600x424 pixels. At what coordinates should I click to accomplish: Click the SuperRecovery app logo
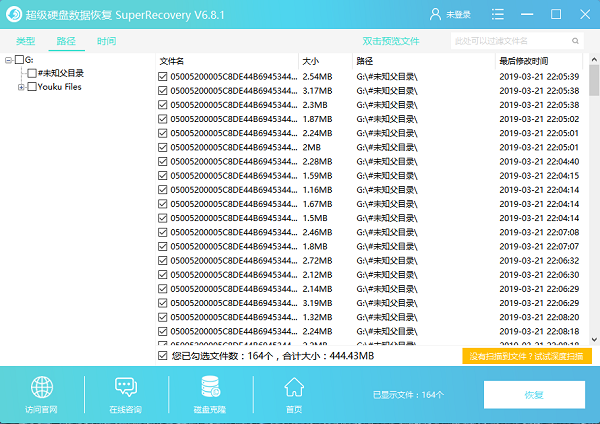tap(15, 14)
